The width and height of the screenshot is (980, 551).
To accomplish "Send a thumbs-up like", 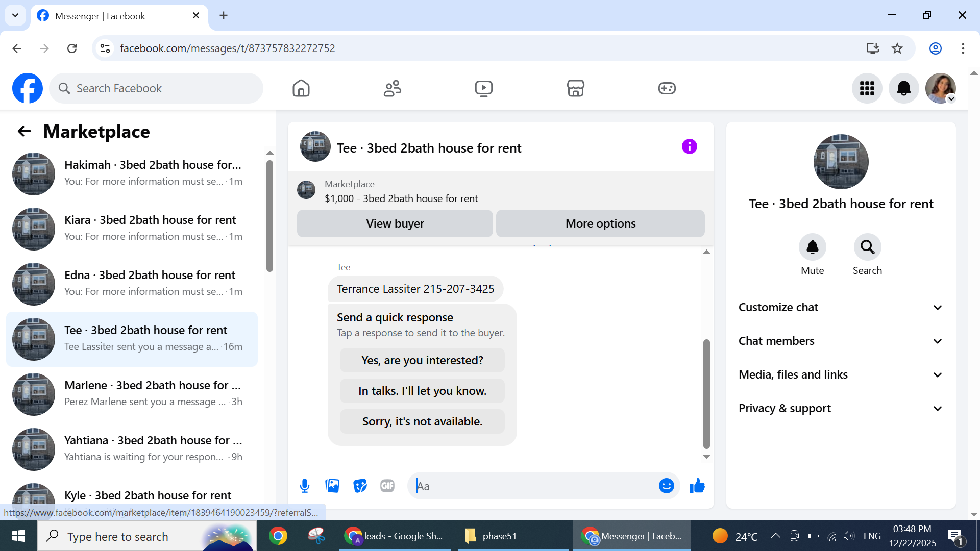I will point(697,486).
